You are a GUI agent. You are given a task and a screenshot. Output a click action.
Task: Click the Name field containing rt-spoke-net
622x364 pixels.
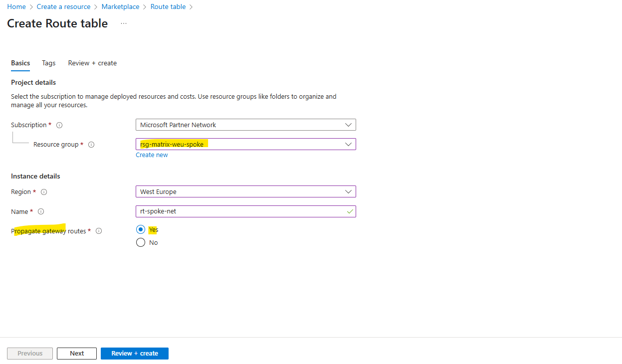246,211
